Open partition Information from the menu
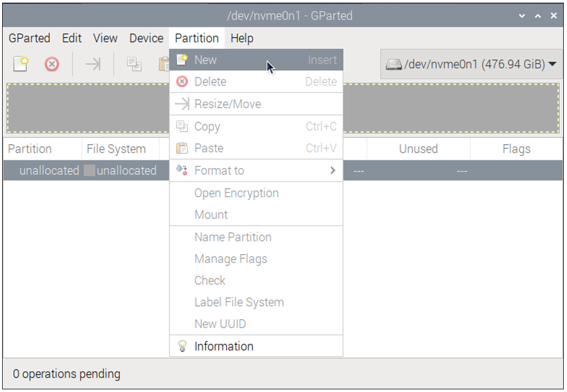This screenshot has width=567, height=392. tap(256, 346)
